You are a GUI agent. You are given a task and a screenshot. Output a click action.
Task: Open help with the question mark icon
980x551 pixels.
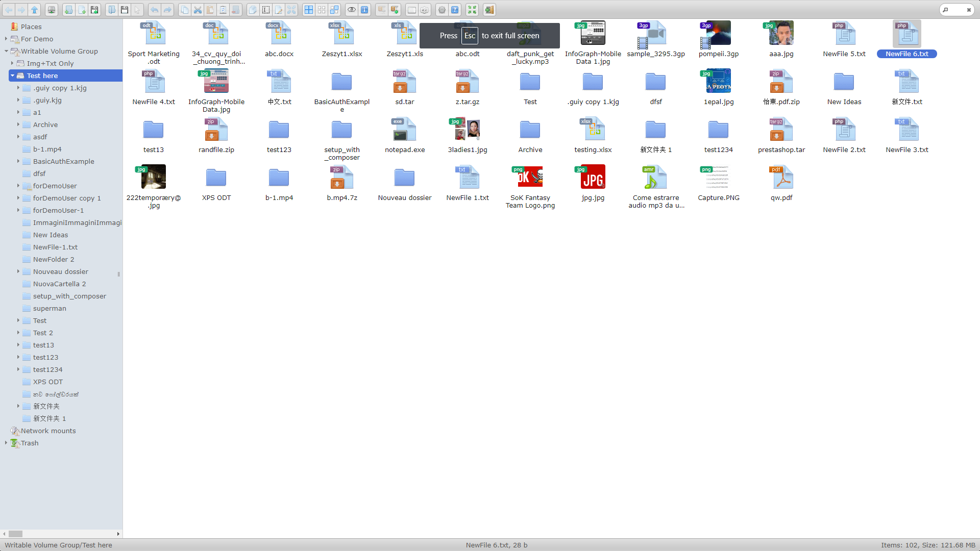(x=455, y=10)
